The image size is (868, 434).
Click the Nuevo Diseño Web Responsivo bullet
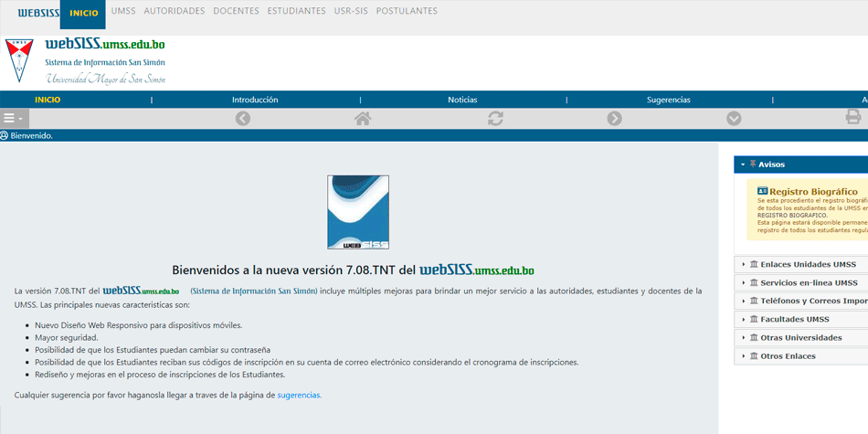click(138, 325)
